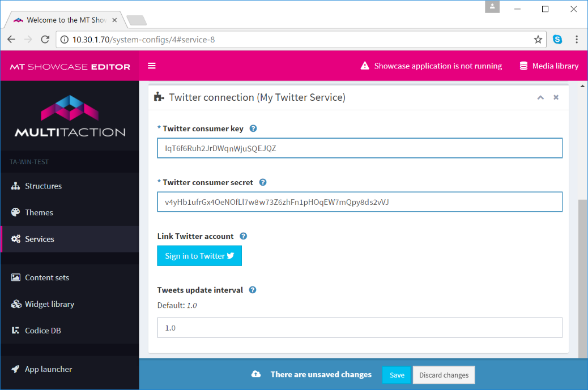588x390 pixels.
Task: Switch to the Welcome to the MT Show tab
Action: click(x=62, y=19)
